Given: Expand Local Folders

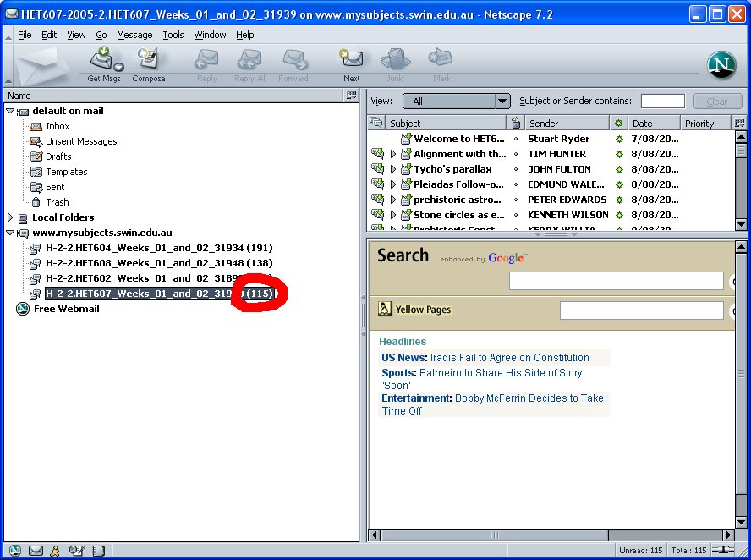Looking at the screenshot, I should tap(10, 217).
